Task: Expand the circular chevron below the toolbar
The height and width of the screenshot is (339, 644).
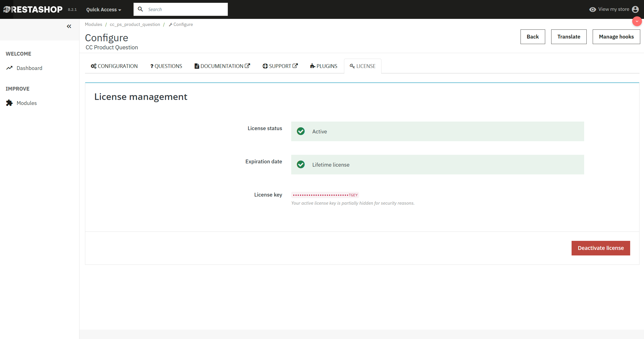Action: click(x=637, y=21)
